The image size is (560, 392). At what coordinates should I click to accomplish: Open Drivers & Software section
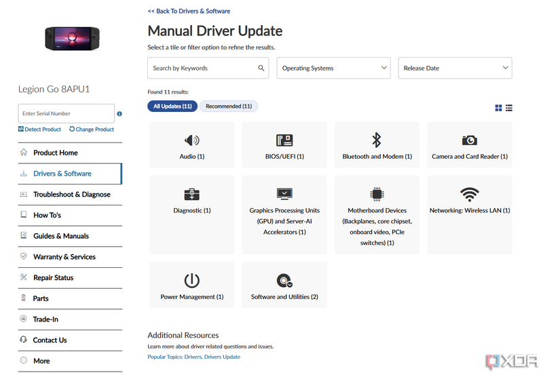point(70,174)
